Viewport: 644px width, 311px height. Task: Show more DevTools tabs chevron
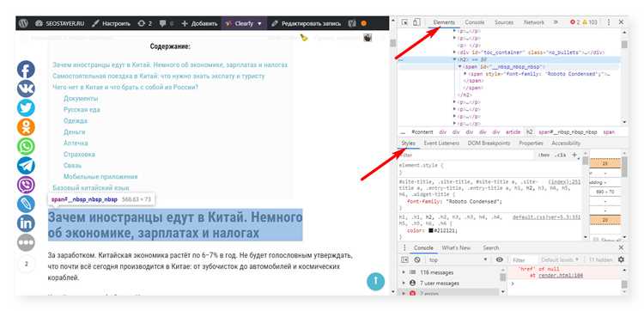[x=556, y=22]
